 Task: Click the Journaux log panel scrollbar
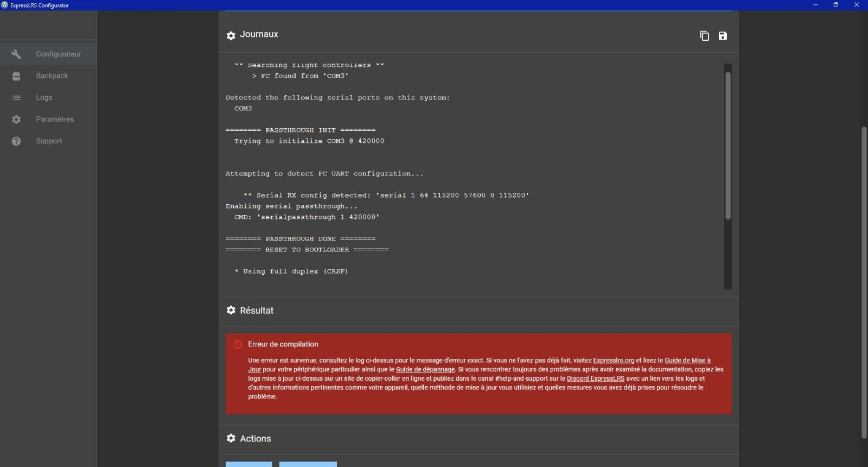[728, 146]
